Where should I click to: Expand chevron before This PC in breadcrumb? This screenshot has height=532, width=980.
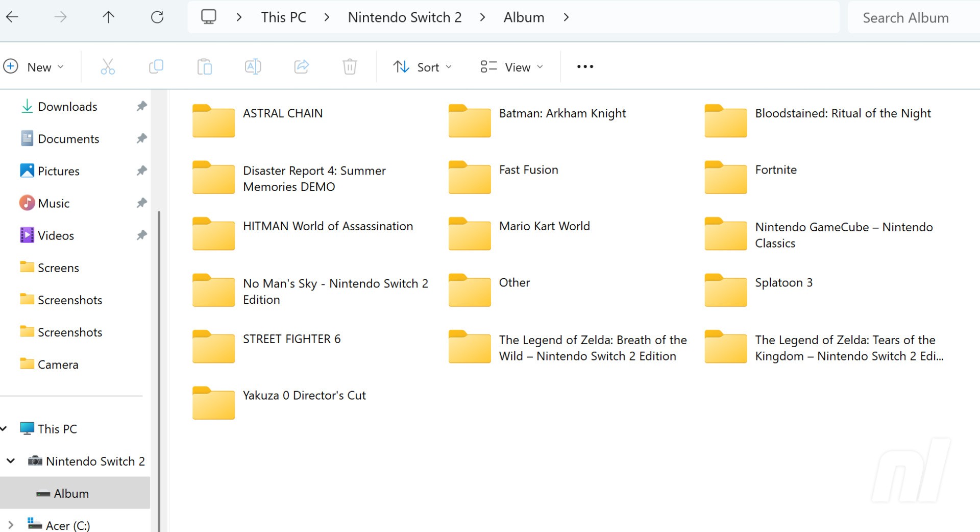pos(239,17)
